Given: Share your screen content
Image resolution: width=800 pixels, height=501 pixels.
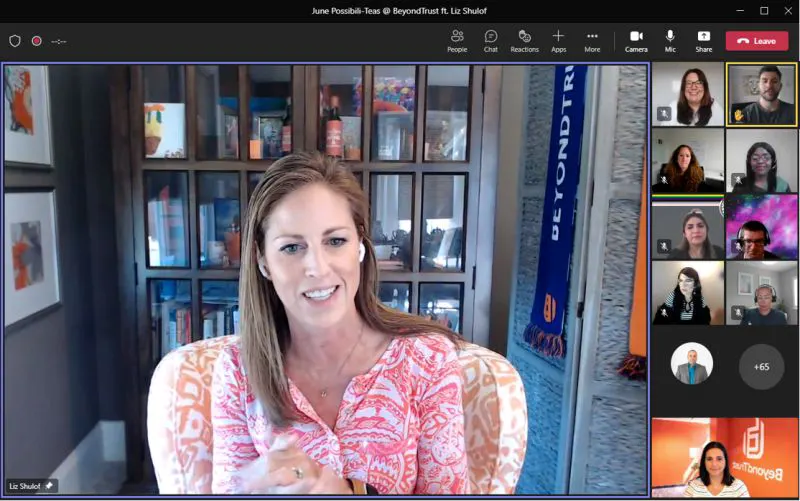Looking at the screenshot, I should 704,41.
